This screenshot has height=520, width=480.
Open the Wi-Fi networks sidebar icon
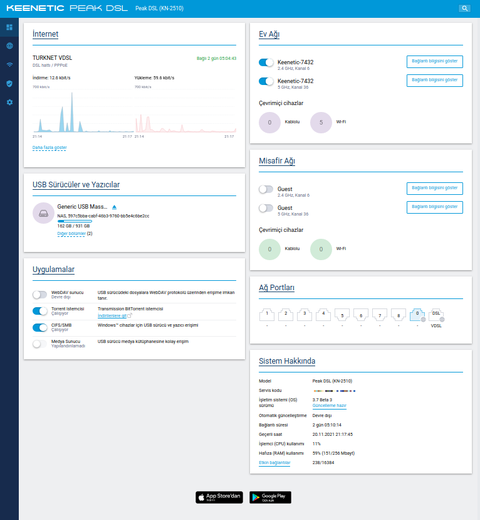pyautogui.click(x=9, y=65)
